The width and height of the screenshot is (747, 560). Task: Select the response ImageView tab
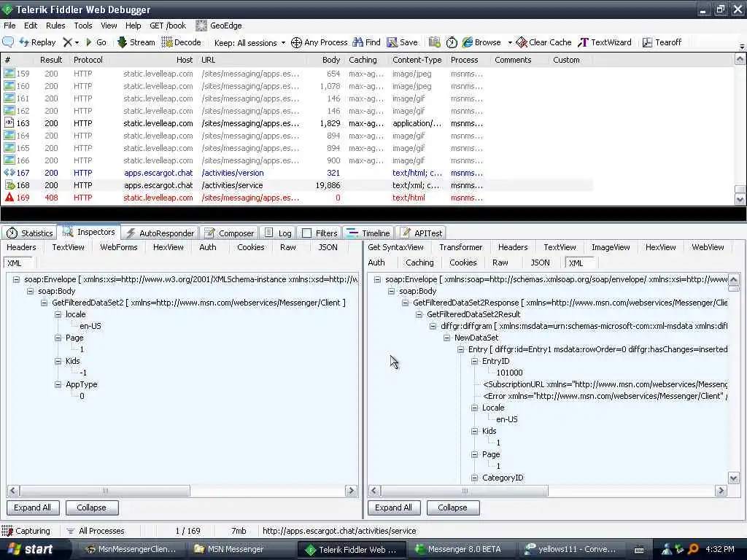pos(611,247)
